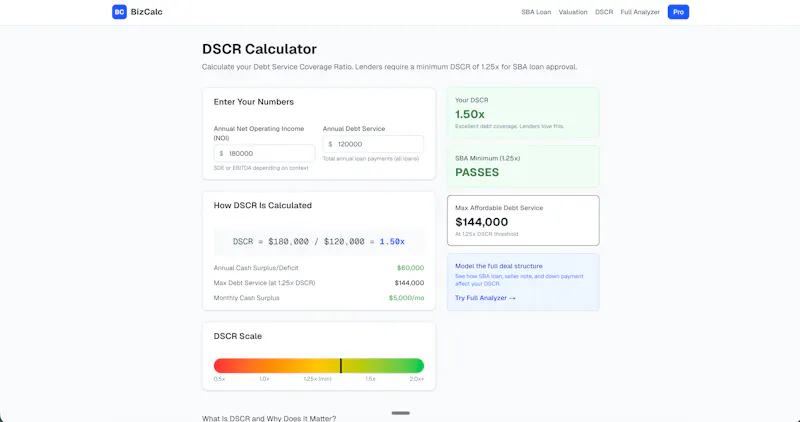Click the DSCR Scale gradient bar marker
The width and height of the screenshot is (800, 422).
click(x=341, y=365)
